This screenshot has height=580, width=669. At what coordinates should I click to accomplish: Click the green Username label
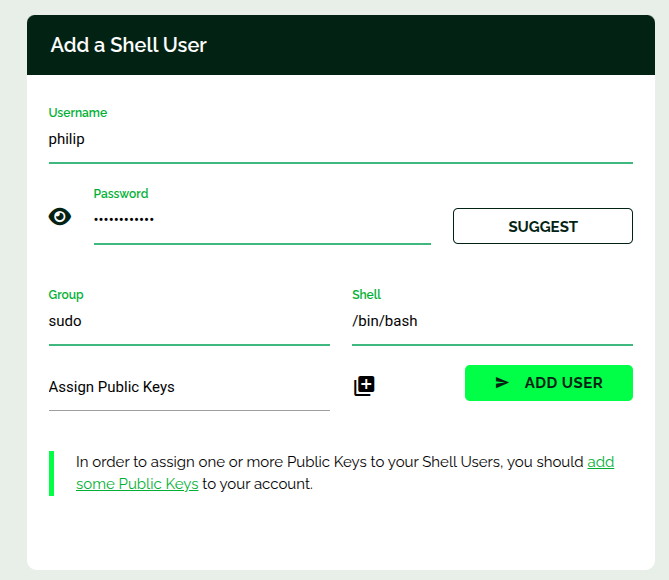coord(78,113)
